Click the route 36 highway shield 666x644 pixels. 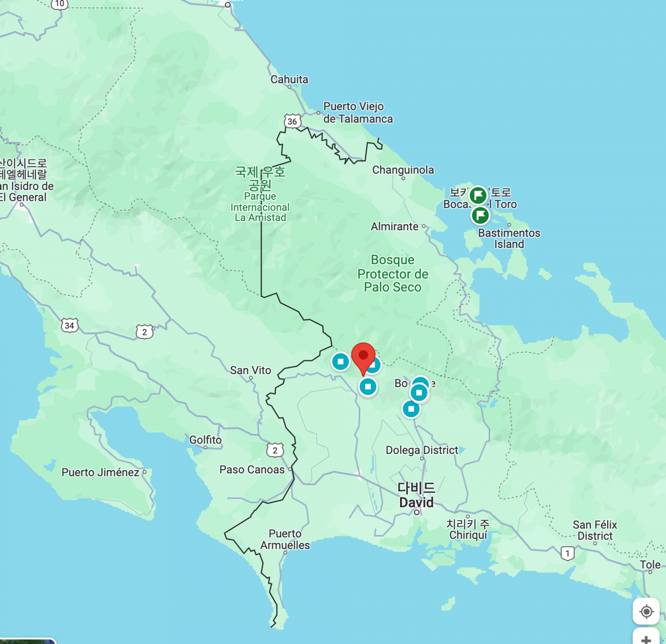point(292,121)
